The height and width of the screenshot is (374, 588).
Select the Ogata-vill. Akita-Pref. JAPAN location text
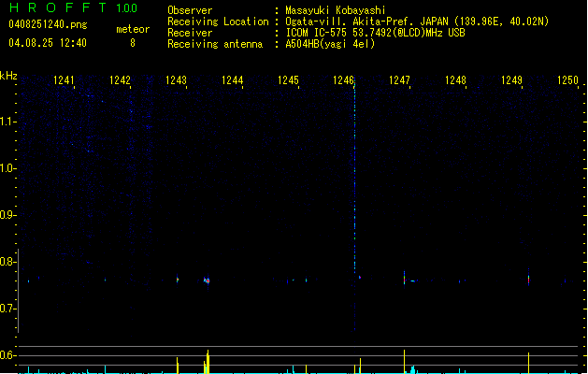tap(417, 22)
